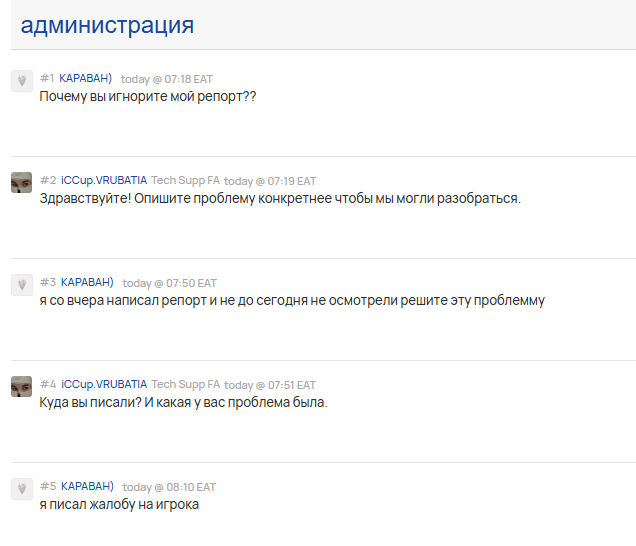Open КАРАВАН) profile link in post #3
The width and height of the screenshot is (636, 546).
click(x=87, y=282)
